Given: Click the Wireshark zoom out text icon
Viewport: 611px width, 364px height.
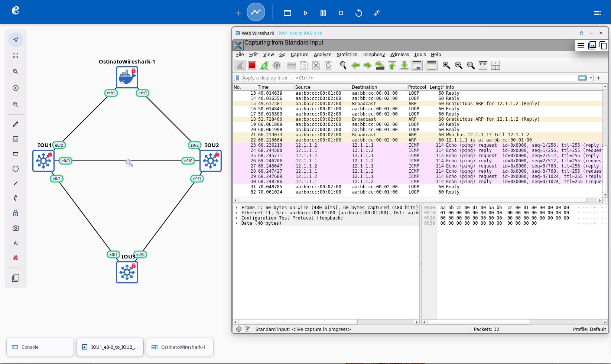Looking at the screenshot, I should click(x=459, y=65).
